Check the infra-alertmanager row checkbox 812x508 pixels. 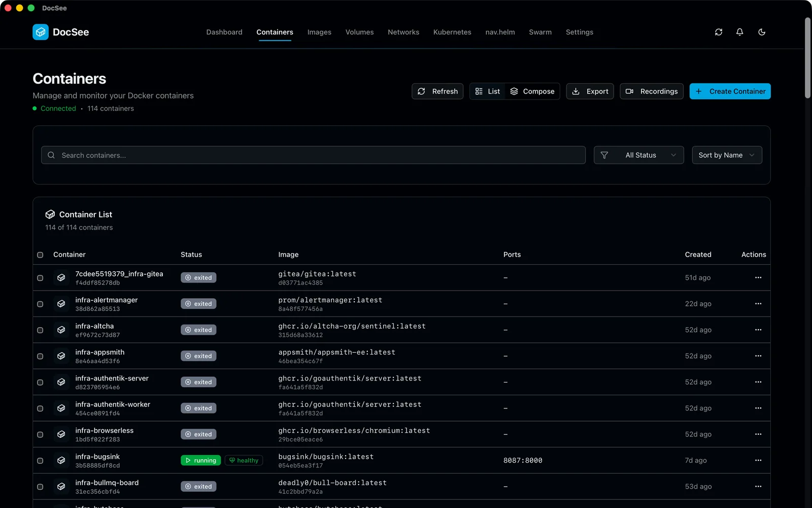tap(40, 304)
